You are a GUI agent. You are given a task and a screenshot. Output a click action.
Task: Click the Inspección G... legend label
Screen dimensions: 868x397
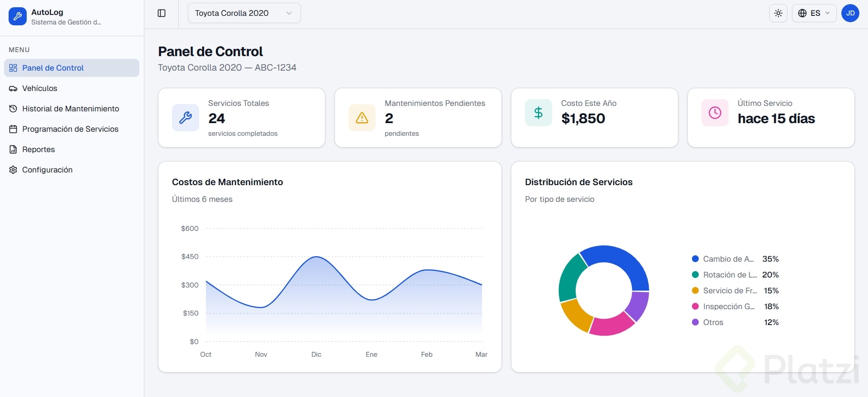click(729, 306)
